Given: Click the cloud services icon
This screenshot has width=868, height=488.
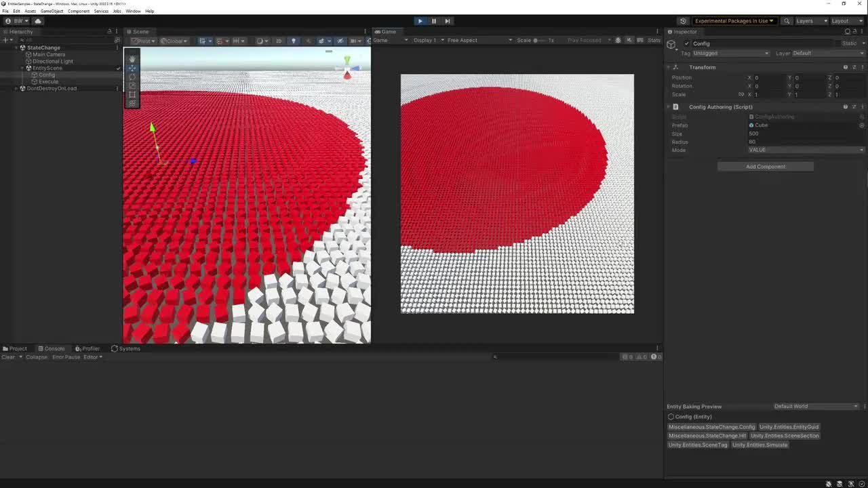Looking at the screenshot, I should 38,21.
